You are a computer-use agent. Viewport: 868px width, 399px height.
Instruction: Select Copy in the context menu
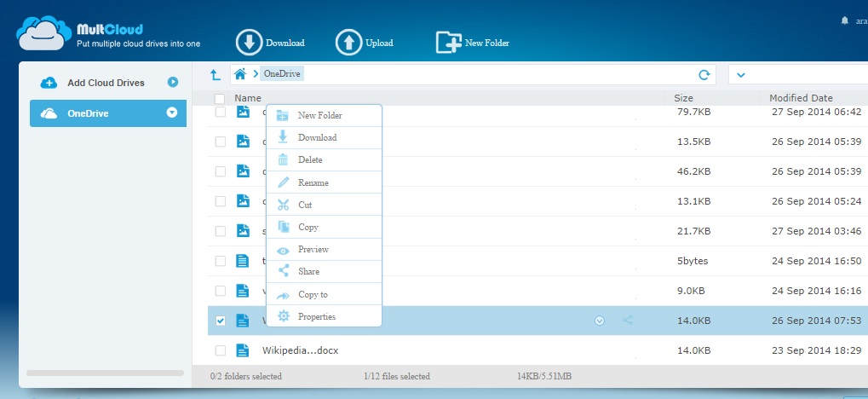[324, 227]
